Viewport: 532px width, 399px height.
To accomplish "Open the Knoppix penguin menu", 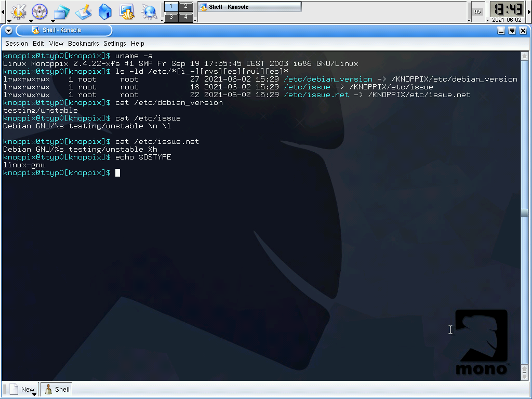I will tap(39, 11).
